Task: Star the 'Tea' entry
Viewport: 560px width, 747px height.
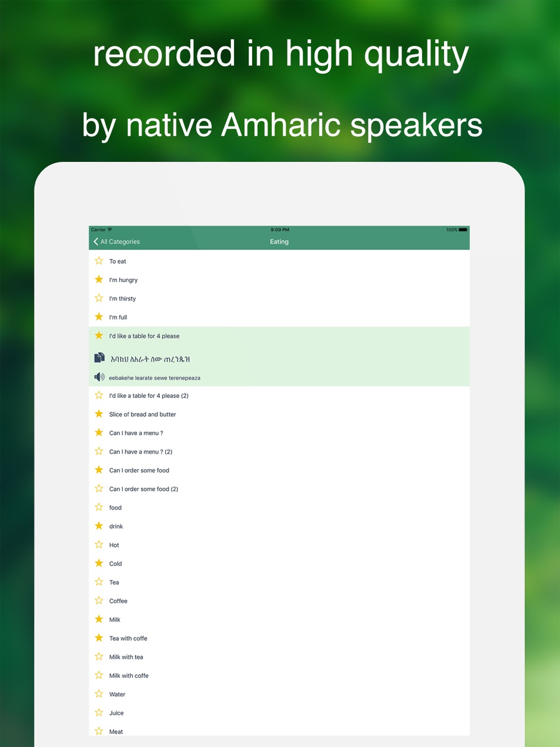Action: pyautogui.click(x=99, y=582)
